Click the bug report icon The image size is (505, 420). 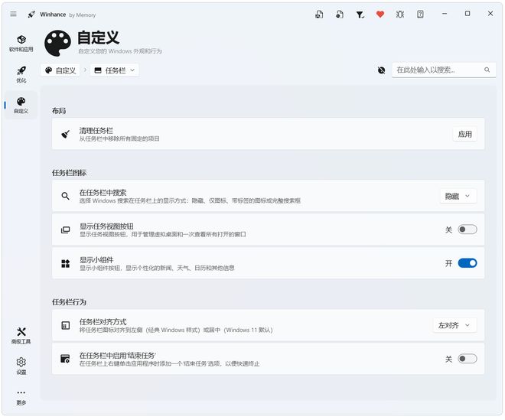tap(400, 15)
